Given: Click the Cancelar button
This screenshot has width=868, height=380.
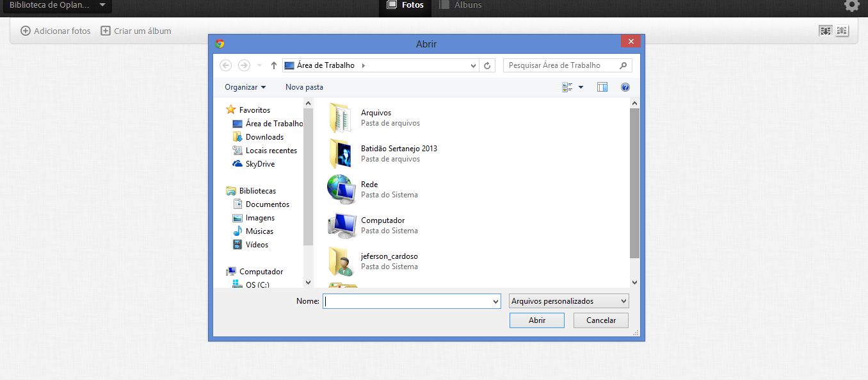Looking at the screenshot, I should point(601,320).
